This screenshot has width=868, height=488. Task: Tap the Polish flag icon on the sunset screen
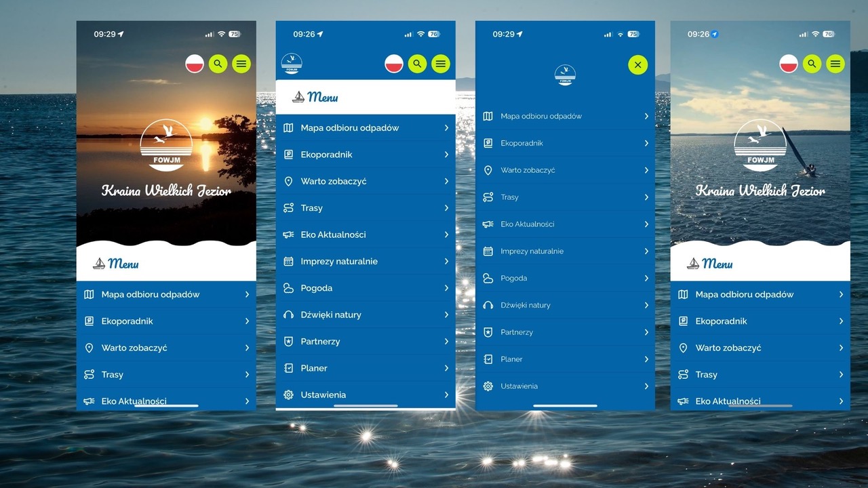[x=195, y=64]
